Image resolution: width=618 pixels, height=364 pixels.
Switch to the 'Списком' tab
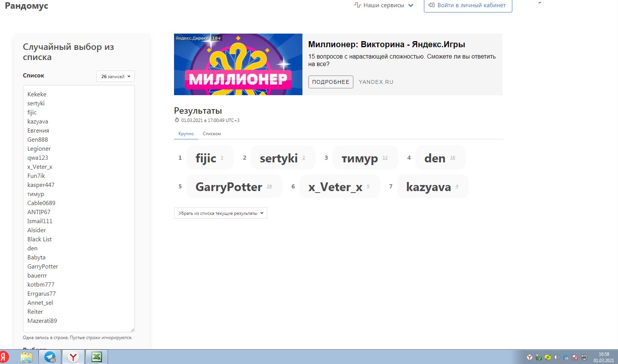[x=212, y=134]
